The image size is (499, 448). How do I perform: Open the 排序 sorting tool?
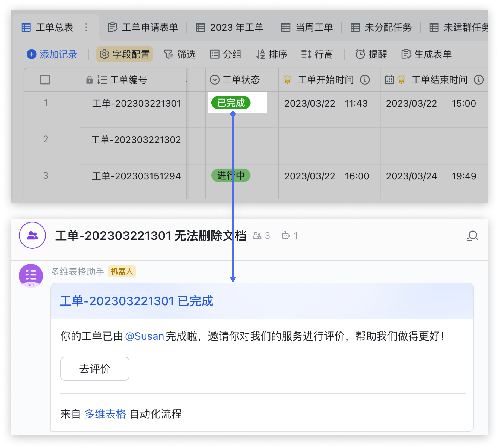(272, 55)
